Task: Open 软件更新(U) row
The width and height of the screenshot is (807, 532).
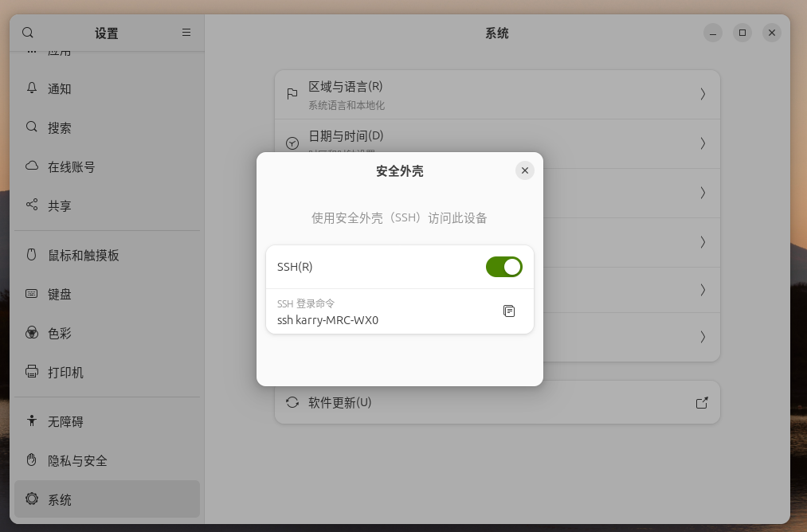Action: point(497,402)
